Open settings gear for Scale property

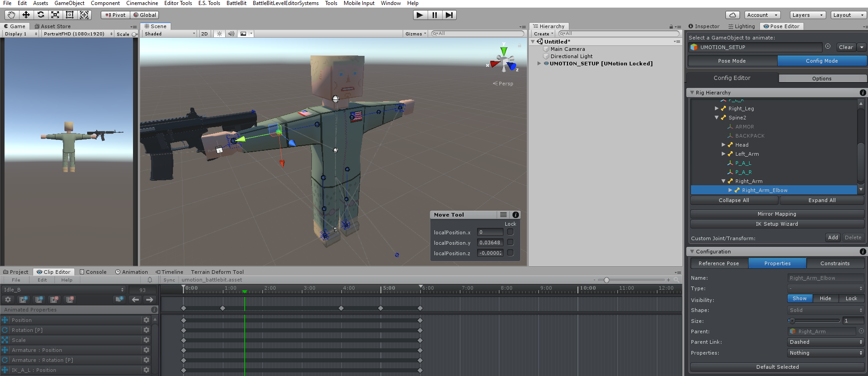[146, 340]
